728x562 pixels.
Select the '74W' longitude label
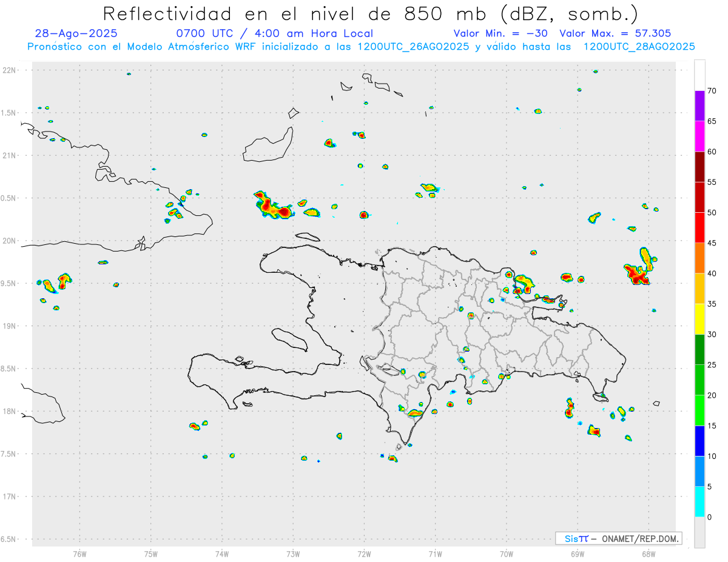[x=222, y=554]
